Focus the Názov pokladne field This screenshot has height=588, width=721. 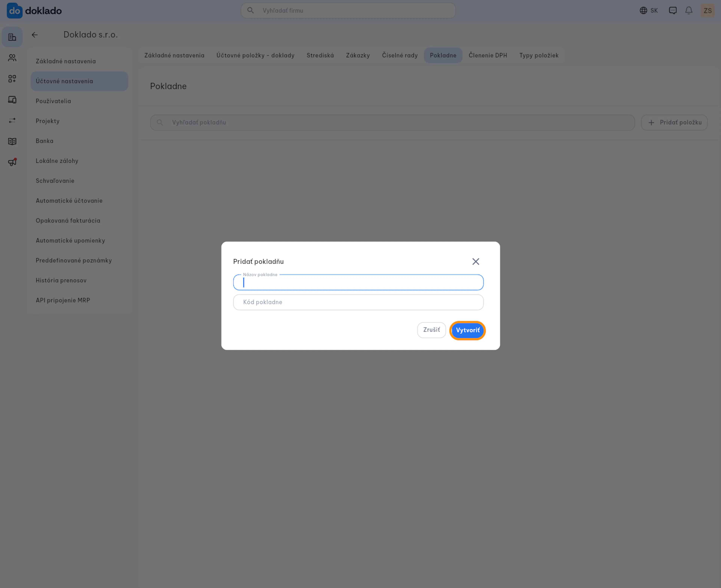pos(358,282)
